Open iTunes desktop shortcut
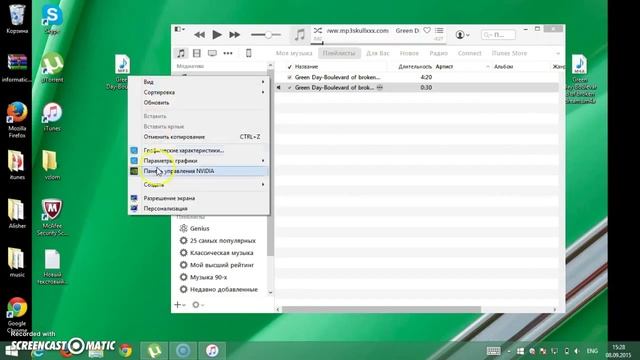 point(52,117)
